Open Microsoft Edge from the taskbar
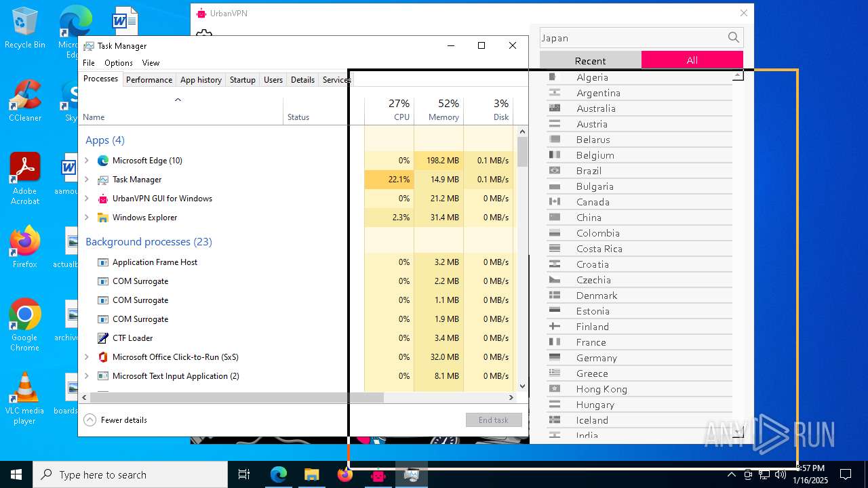The image size is (868, 488). tap(279, 474)
